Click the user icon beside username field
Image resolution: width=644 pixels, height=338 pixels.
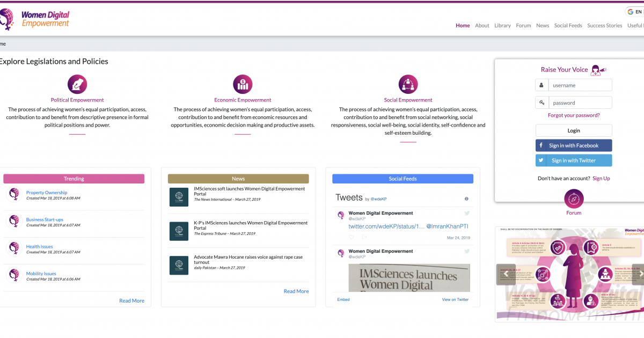[x=542, y=85]
